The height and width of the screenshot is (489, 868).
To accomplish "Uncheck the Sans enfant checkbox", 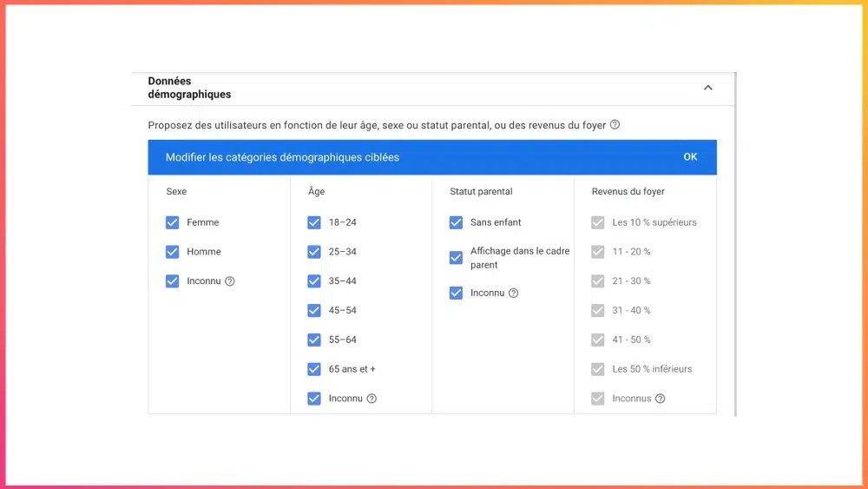I will [456, 222].
